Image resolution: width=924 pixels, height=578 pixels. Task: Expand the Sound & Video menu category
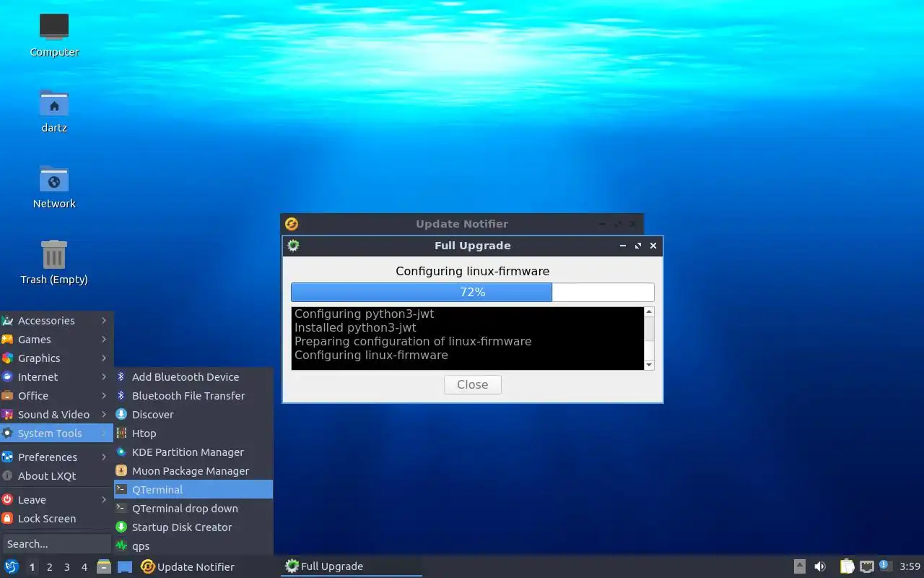tap(56, 414)
